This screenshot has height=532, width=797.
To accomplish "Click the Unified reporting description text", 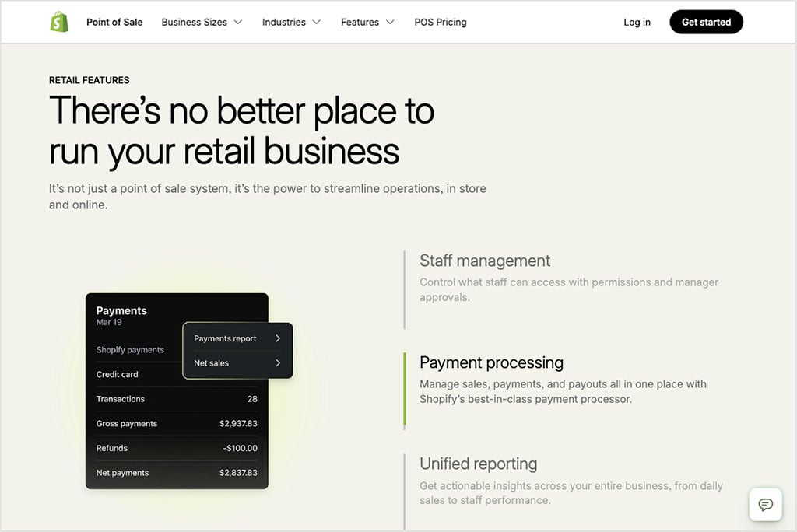I will click(571, 493).
